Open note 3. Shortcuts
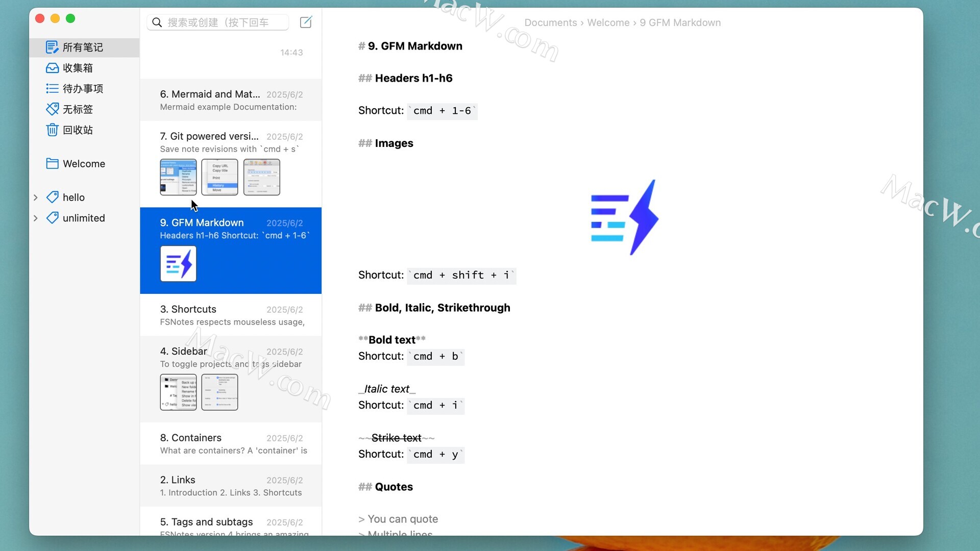Viewport: 980px width, 551px height. click(x=231, y=315)
